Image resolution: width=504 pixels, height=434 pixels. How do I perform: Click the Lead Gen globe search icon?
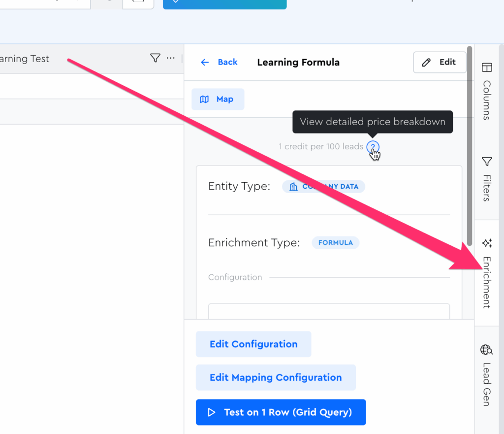(487, 350)
